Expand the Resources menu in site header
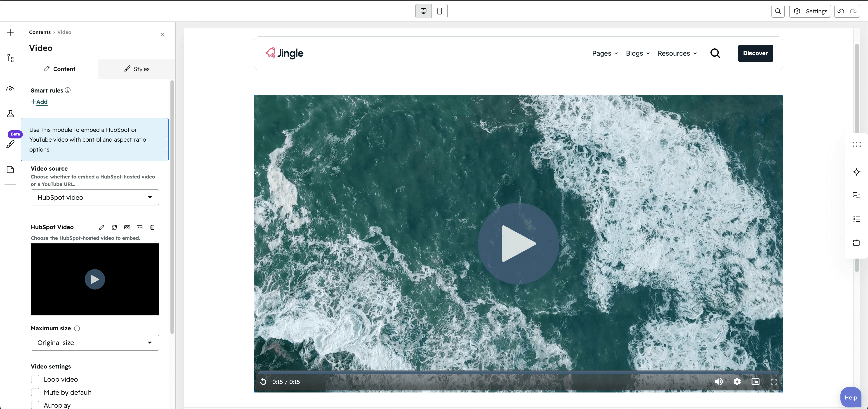The width and height of the screenshot is (868, 409). [x=677, y=53]
